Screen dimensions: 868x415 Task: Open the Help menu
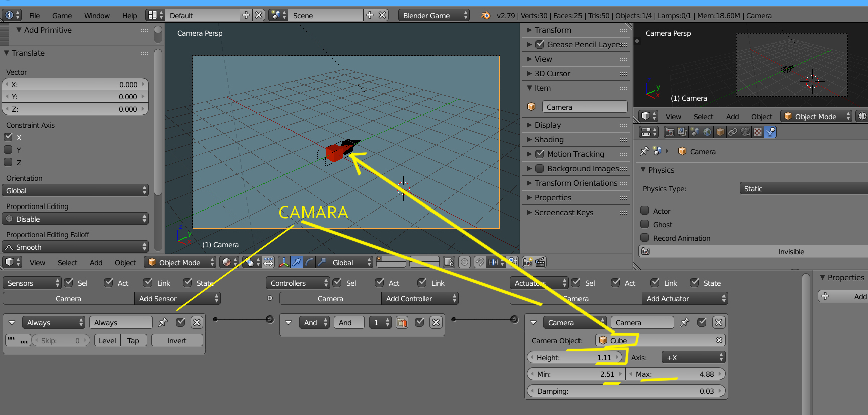click(x=130, y=15)
